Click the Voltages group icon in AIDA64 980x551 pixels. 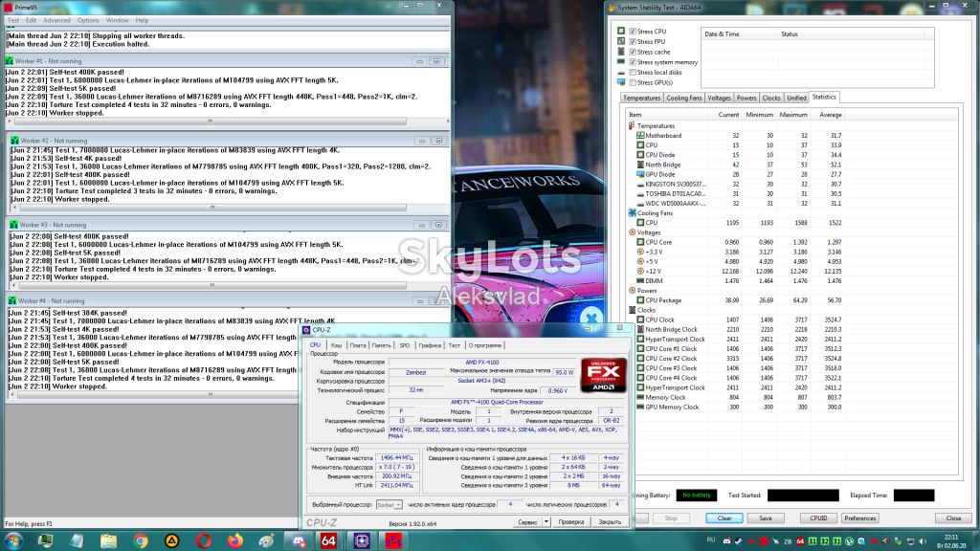(x=632, y=232)
